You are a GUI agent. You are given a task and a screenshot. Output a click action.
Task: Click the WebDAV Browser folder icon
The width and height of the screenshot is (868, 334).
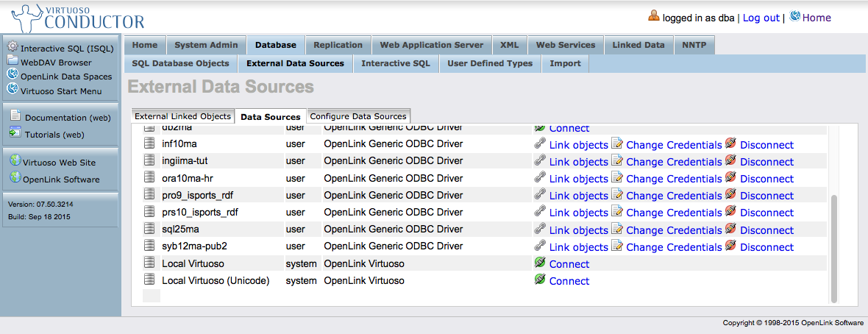[x=13, y=62]
